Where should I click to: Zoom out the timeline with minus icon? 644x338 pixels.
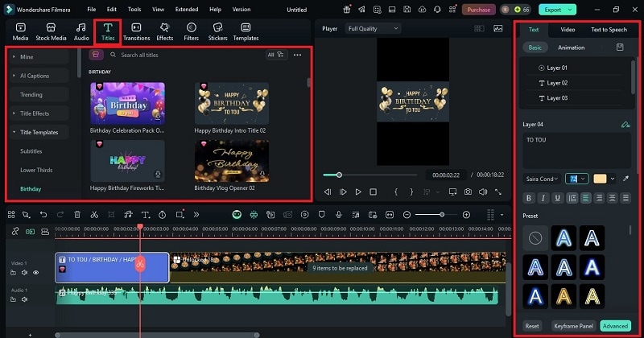(x=407, y=214)
